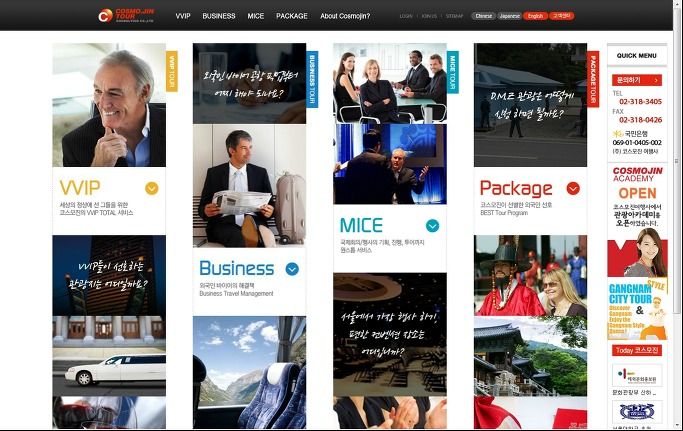This screenshot has width=683, height=431.
Task: Switch language to Japanese
Action: coord(510,16)
